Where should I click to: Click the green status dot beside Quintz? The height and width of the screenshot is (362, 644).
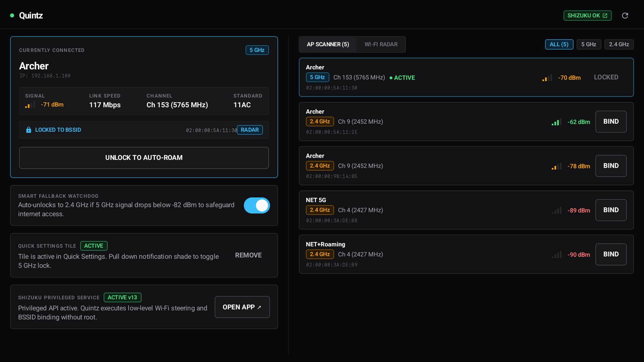coord(12,15)
